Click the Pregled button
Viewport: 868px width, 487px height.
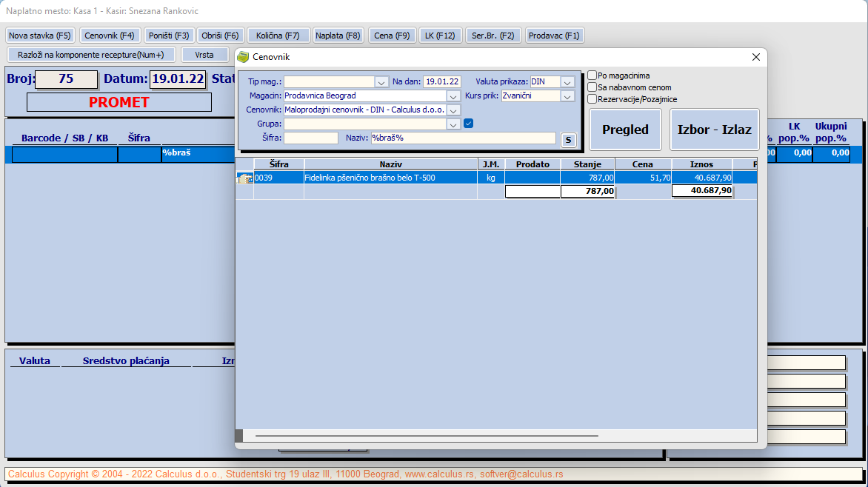click(x=625, y=130)
